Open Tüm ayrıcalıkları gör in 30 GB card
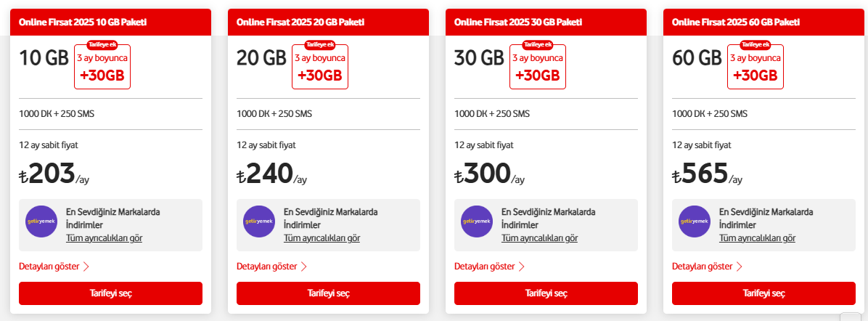The width and height of the screenshot is (868, 321). click(x=540, y=237)
